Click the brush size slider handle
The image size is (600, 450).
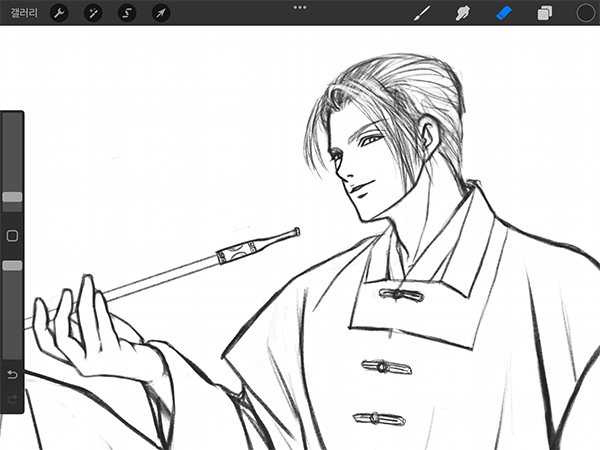[12, 197]
